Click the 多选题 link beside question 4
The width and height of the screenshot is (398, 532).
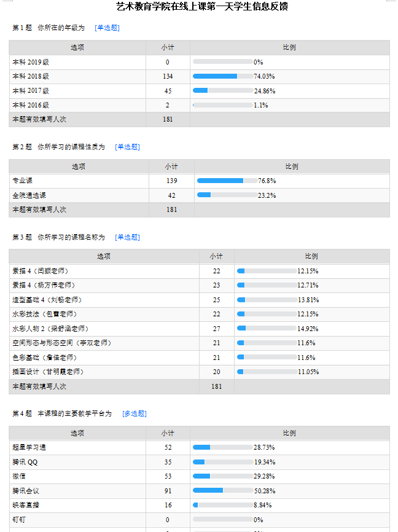point(135,414)
